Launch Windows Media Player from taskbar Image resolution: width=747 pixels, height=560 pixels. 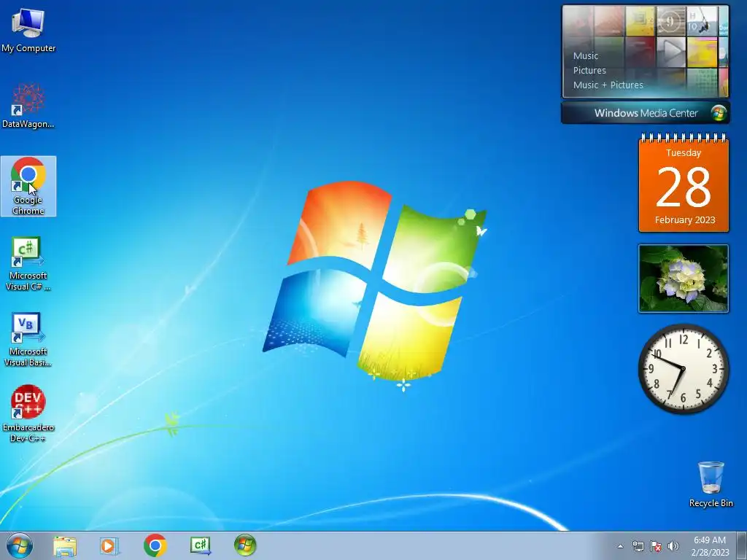pos(109,546)
